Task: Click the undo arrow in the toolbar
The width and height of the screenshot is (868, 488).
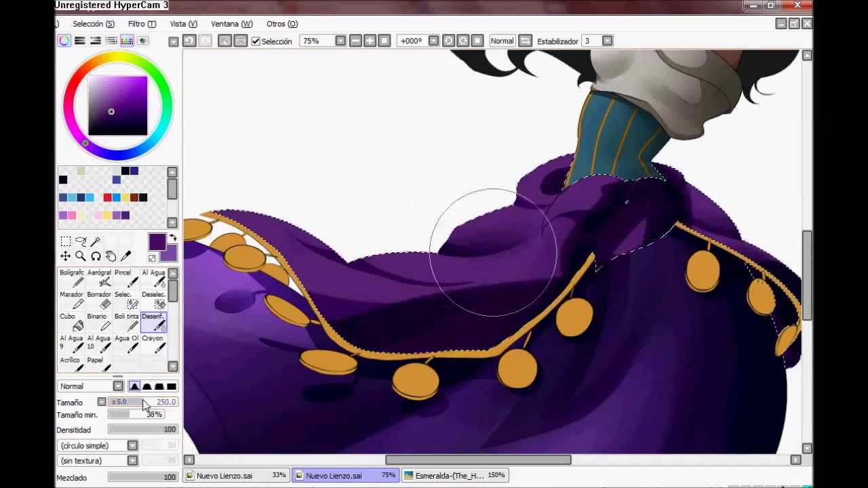Action: pos(189,41)
